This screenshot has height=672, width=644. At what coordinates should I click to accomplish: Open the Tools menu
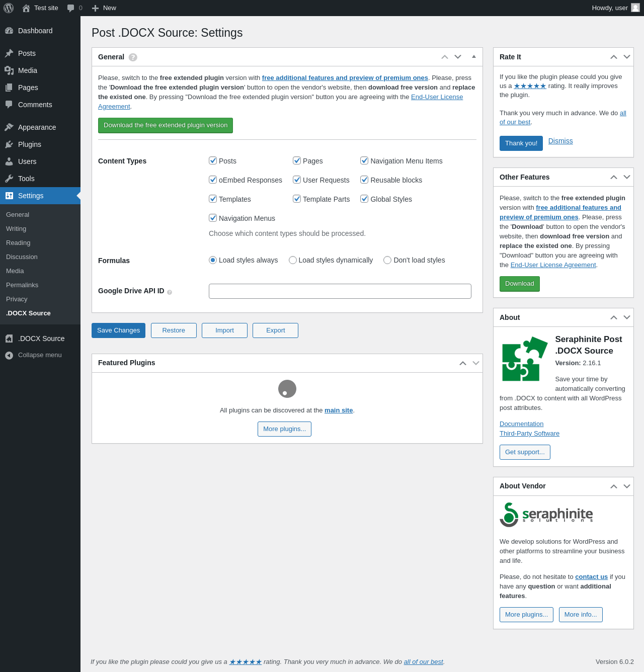point(40,179)
